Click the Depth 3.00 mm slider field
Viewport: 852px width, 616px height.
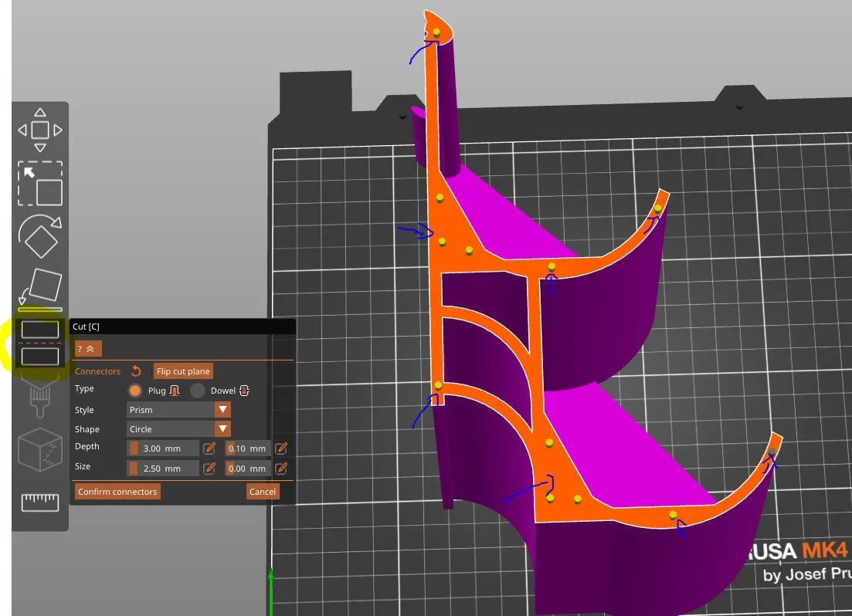click(x=163, y=448)
